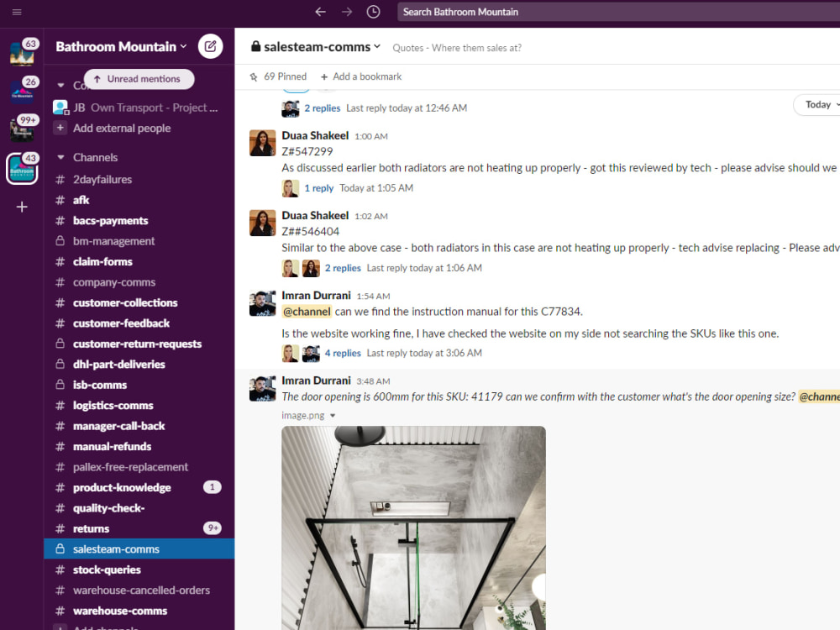Click the pin icon beside 69 Pinned
The height and width of the screenshot is (630, 840).
point(254,76)
